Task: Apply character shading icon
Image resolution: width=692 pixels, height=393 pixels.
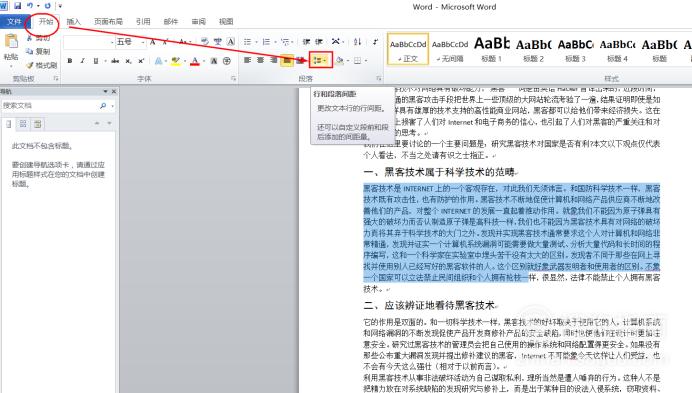Action: [x=214, y=60]
